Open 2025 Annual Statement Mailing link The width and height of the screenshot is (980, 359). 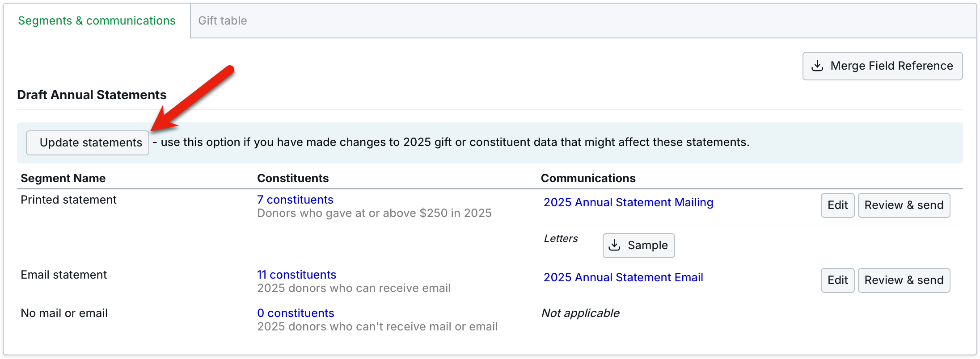tap(628, 202)
